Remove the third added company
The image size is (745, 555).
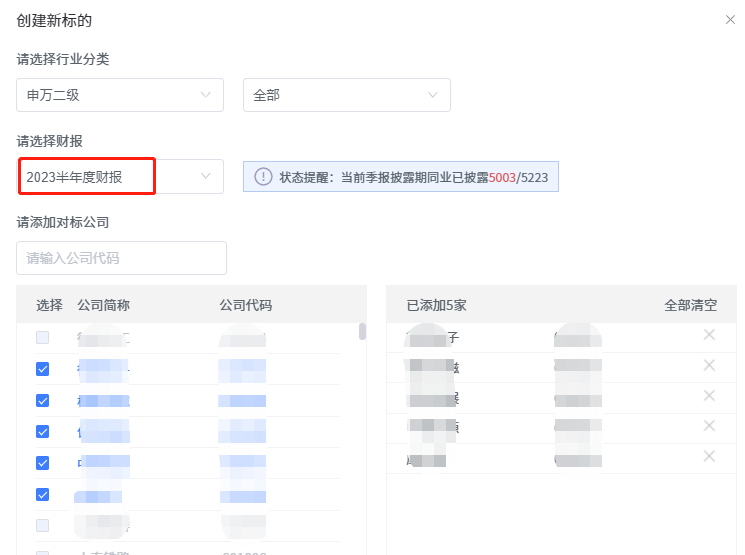pos(709,395)
